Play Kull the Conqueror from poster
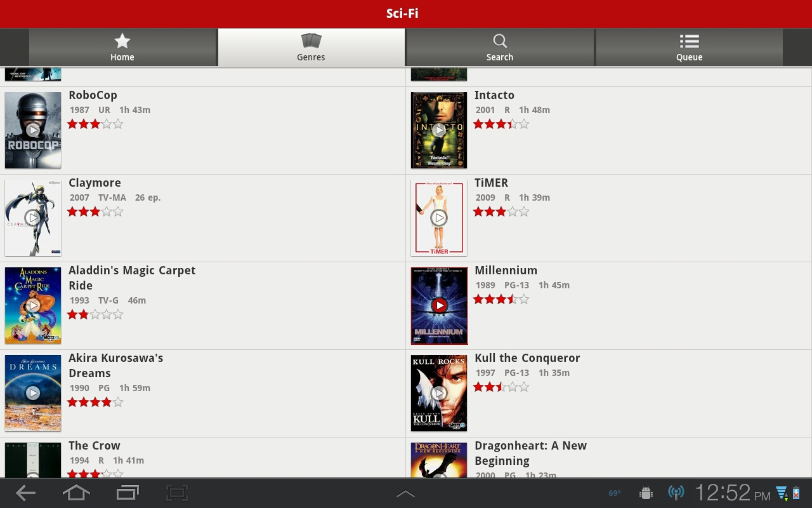Screen dimensions: 812x508 coord(439,393)
